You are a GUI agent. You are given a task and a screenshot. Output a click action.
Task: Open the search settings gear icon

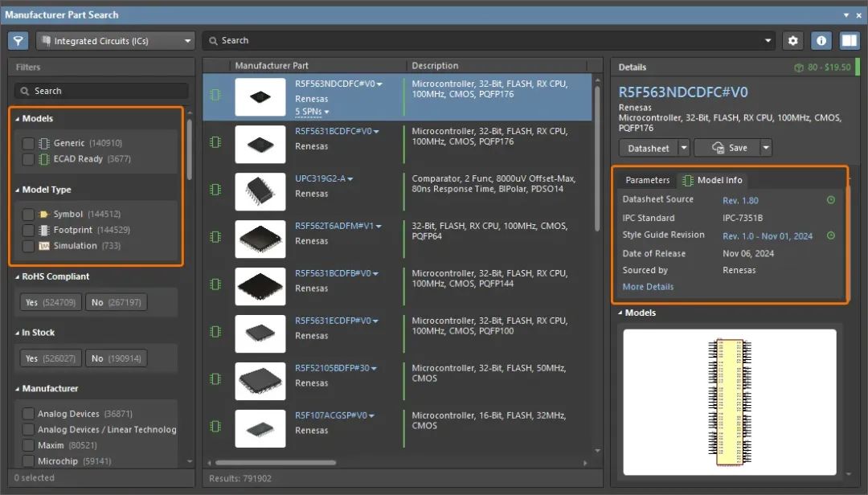[x=792, y=40]
